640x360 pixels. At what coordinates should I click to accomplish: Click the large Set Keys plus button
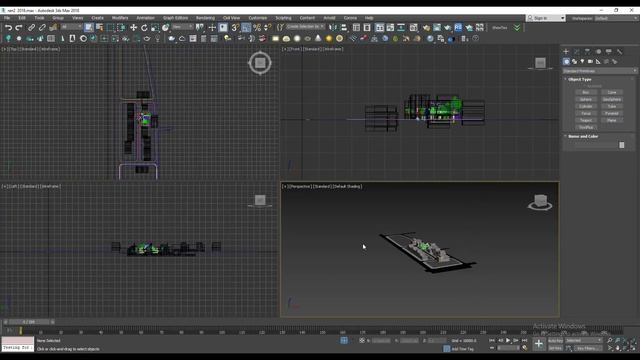(539, 344)
